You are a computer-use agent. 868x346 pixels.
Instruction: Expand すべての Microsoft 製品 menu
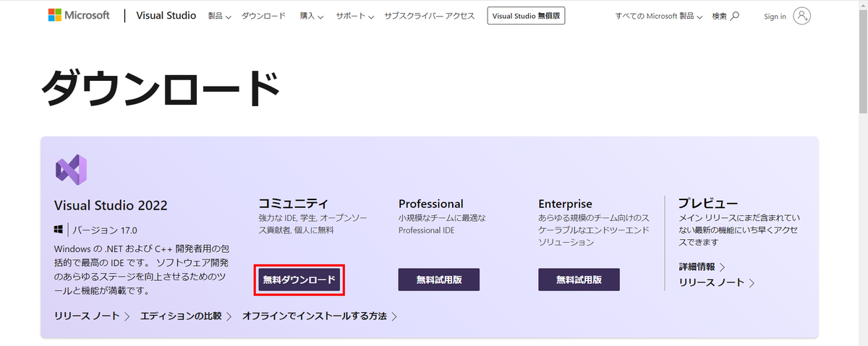point(660,16)
